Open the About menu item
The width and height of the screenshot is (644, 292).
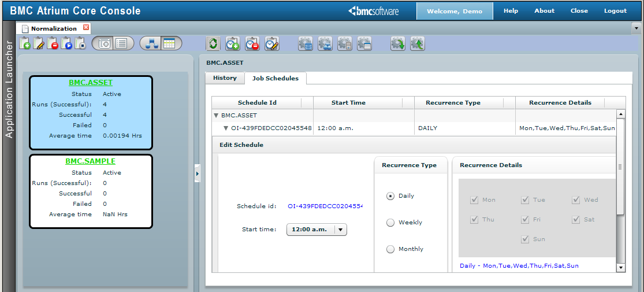[545, 11]
